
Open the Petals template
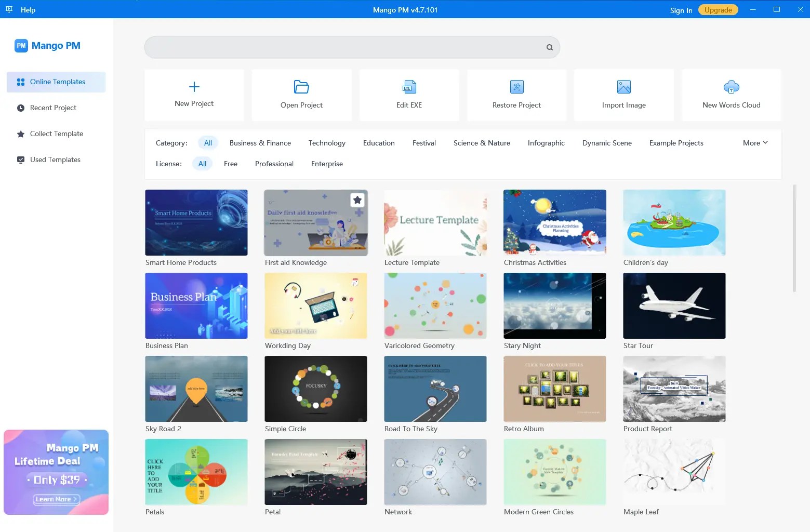coord(196,472)
